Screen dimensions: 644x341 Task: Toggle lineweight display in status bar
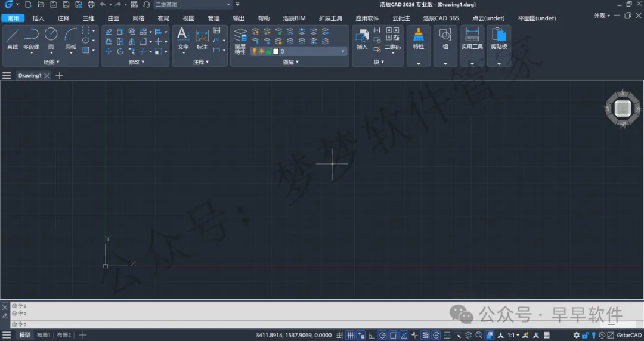[x=447, y=335]
